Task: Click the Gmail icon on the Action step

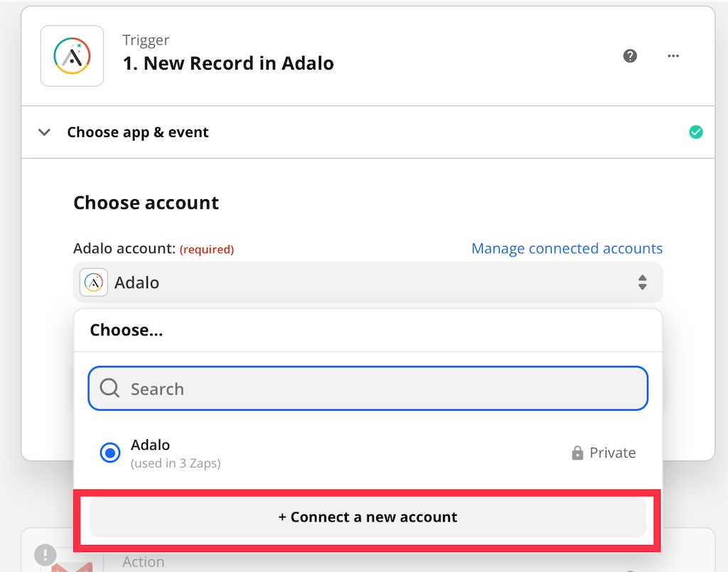Action: coord(72,565)
